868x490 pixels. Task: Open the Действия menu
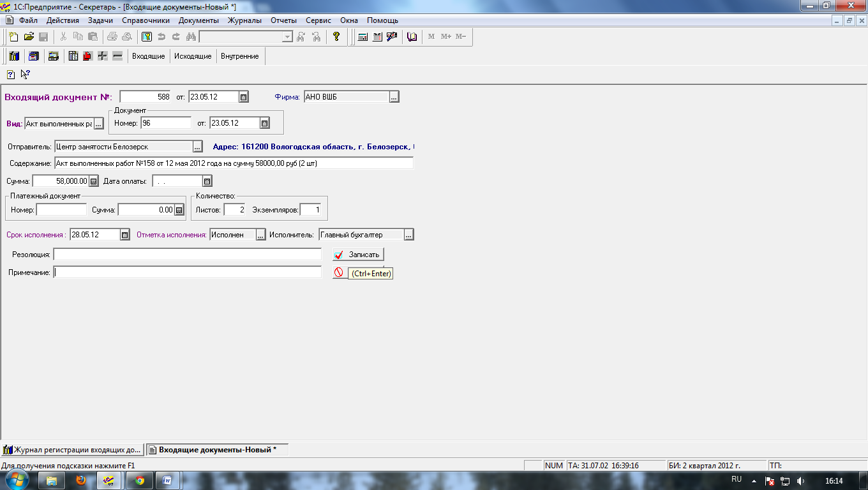tap(63, 20)
